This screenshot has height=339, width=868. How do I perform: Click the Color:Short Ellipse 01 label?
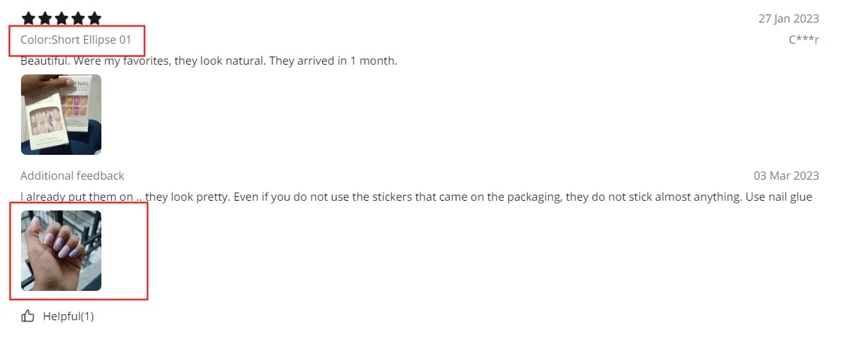pyautogui.click(x=76, y=40)
